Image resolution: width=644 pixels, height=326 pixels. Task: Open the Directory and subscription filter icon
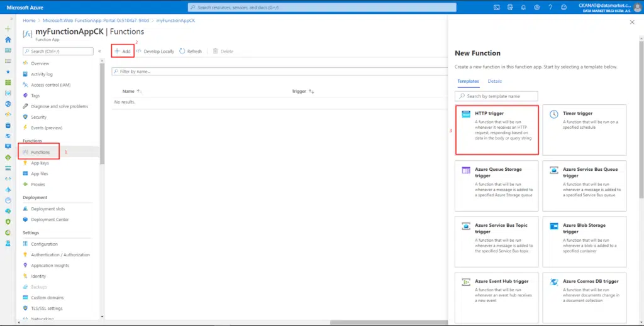click(x=510, y=8)
